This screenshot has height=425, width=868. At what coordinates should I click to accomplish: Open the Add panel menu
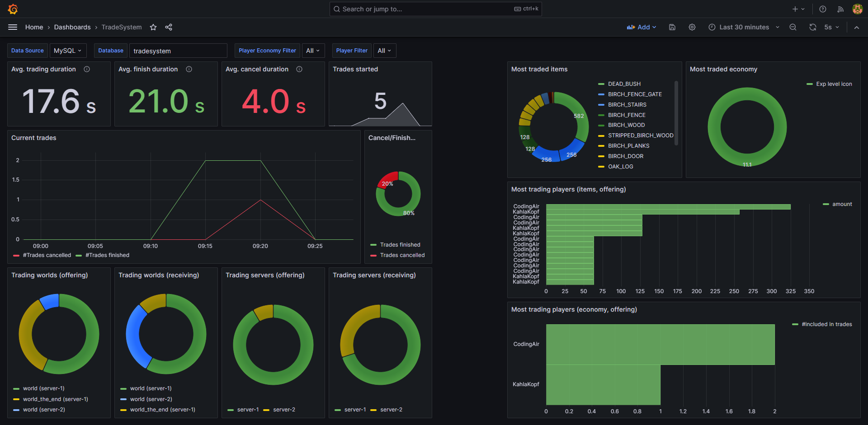click(x=642, y=27)
